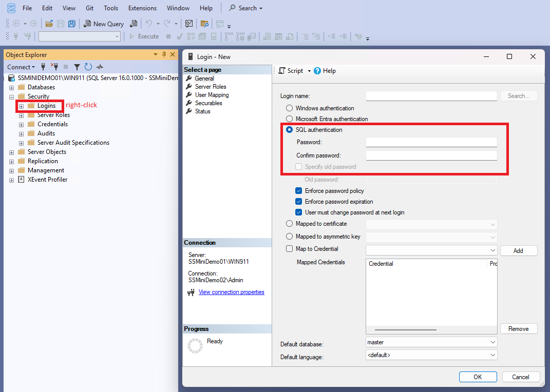The image size is (550, 392).
Task: Select the Mapped to asymmetric key radio button
Action: tap(290, 237)
